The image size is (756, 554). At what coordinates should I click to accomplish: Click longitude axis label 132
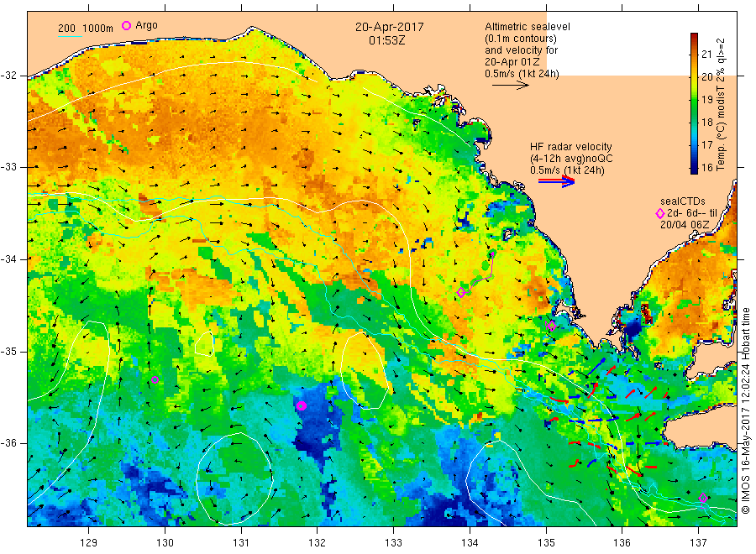318,543
